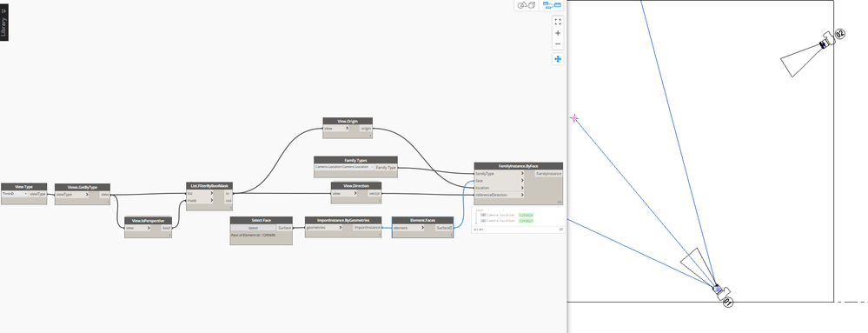The height and width of the screenshot is (333, 868).
Task: Click the second Camera Location element ID in preview
Action: pyautogui.click(x=526, y=221)
